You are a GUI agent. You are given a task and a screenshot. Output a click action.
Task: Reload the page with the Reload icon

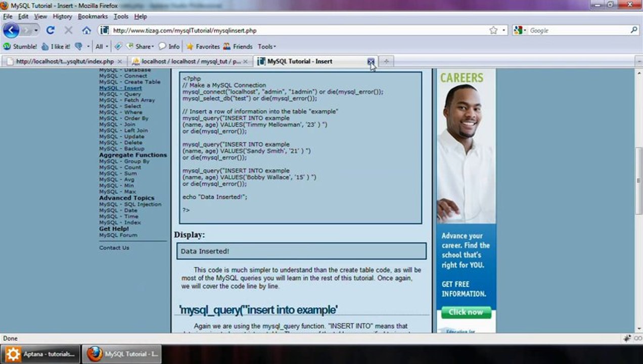[x=50, y=30]
